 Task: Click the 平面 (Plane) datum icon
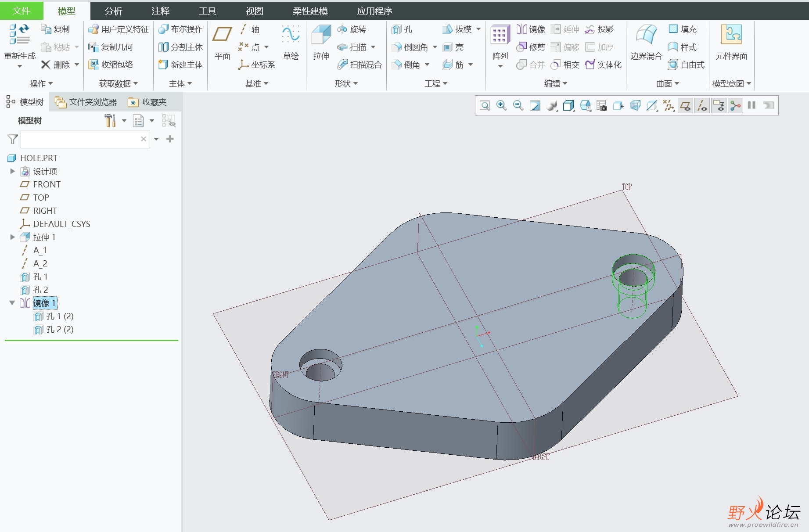(222, 34)
